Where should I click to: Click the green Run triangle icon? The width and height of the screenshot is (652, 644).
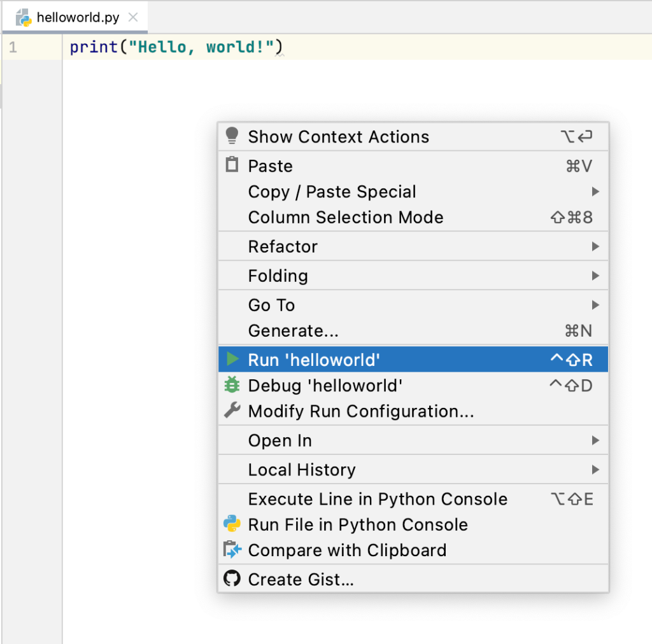pyautogui.click(x=232, y=360)
